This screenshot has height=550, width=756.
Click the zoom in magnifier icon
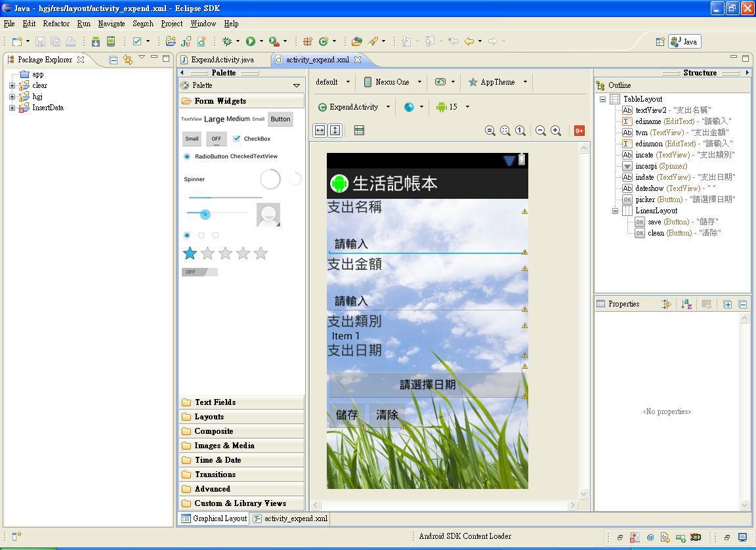pos(556,131)
